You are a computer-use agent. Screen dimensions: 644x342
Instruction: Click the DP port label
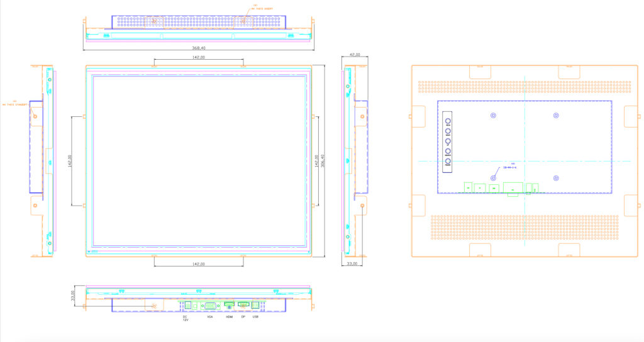click(243, 317)
